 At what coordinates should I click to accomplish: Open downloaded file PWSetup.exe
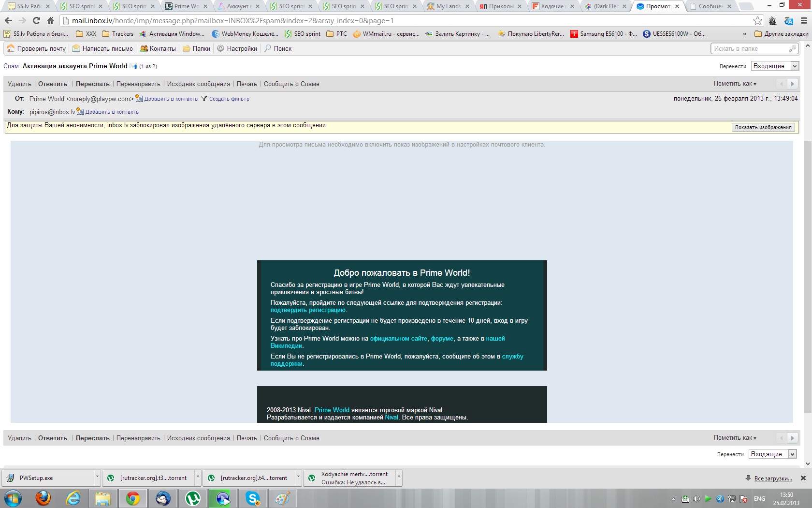(x=48, y=478)
